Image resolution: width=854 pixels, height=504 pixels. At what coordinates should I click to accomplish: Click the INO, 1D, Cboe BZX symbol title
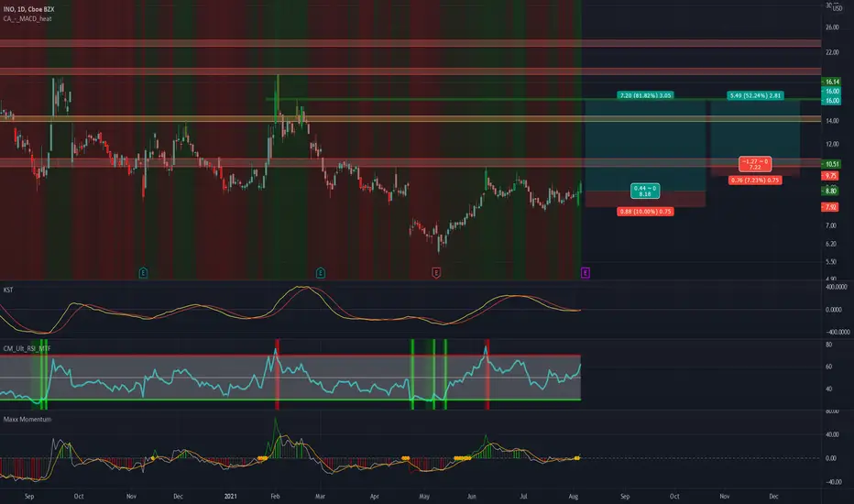pos(29,9)
